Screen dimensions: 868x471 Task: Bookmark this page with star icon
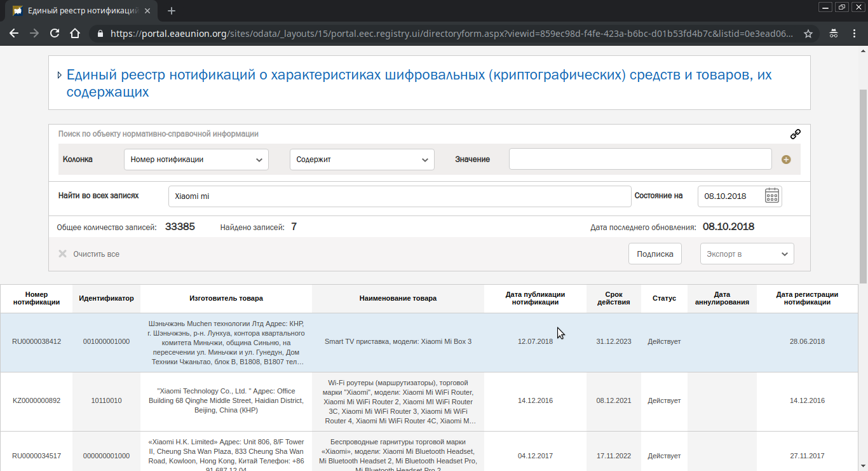(808, 34)
